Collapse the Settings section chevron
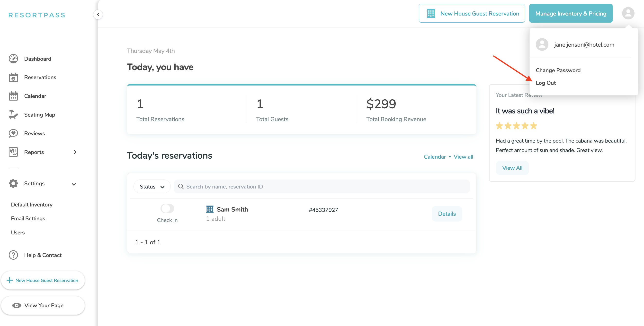This screenshot has width=644, height=326. 74,184
